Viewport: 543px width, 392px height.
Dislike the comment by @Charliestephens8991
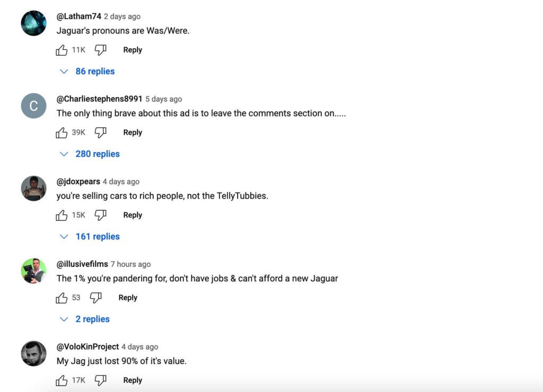[100, 132]
